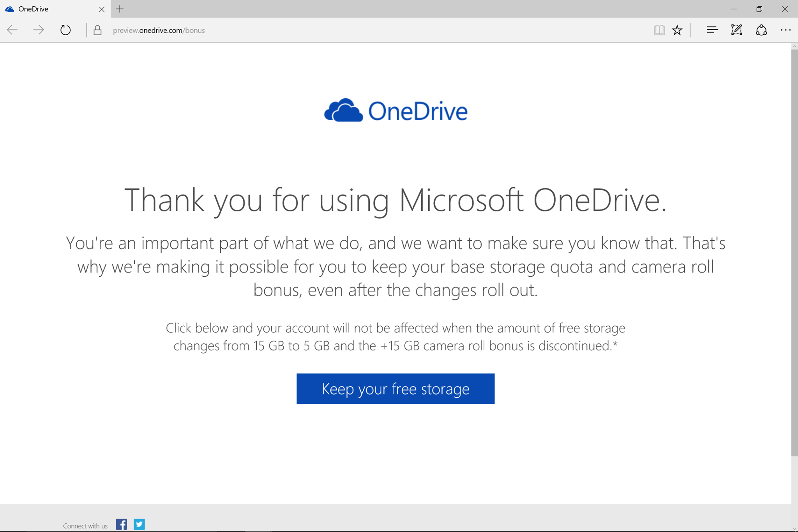The height and width of the screenshot is (532, 798).
Task: Close the OneDrive tab
Action: click(102, 9)
